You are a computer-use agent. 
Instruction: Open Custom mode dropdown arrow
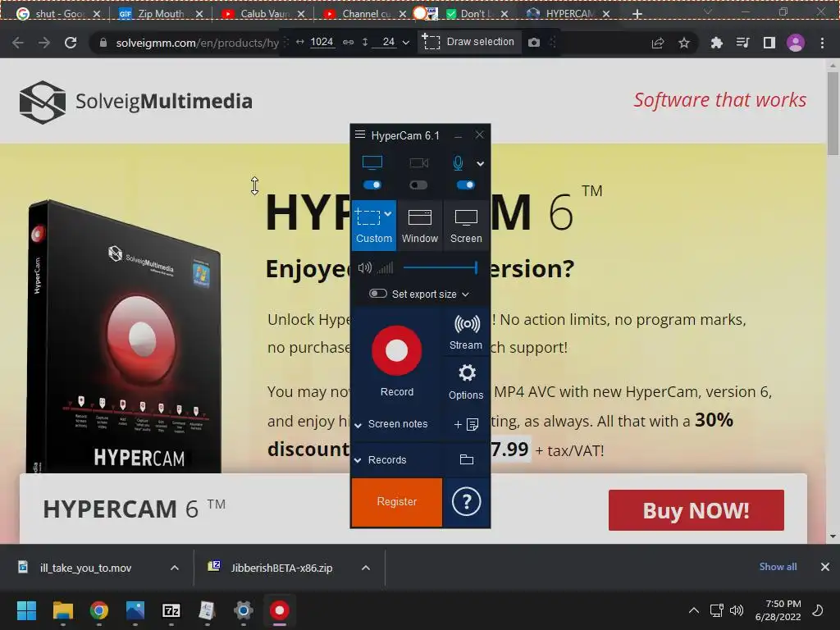[388, 214]
